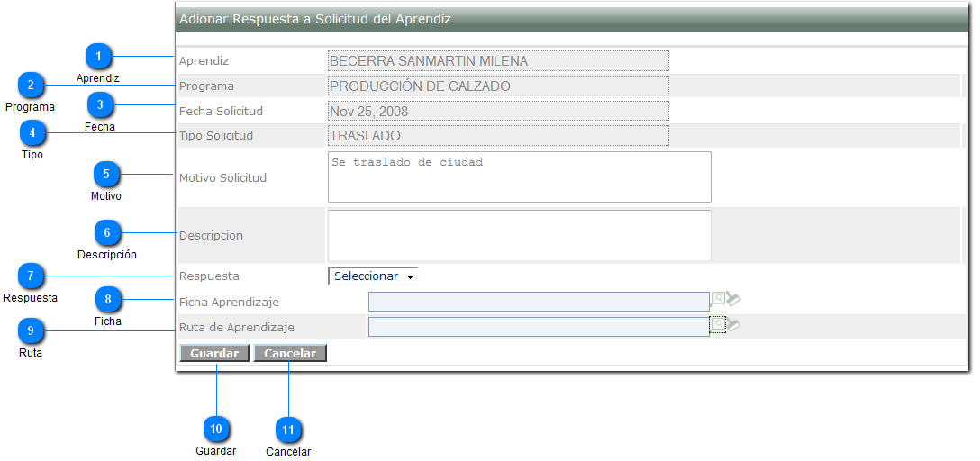980x461 pixels.
Task: Click the 'Ruta de Aprendizaje' label
Action: [x=236, y=327]
